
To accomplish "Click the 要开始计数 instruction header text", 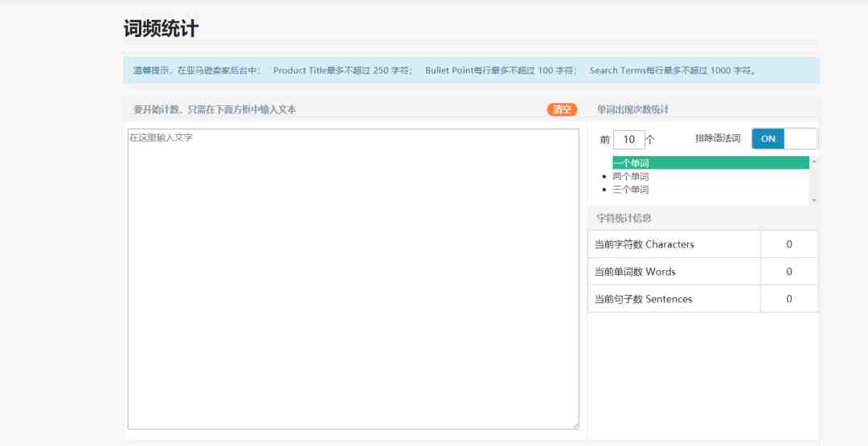I will (x=215, y=109).
